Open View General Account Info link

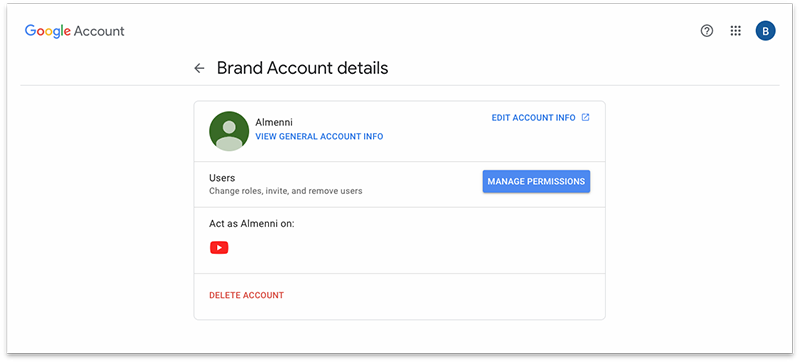tap(319, 137)
